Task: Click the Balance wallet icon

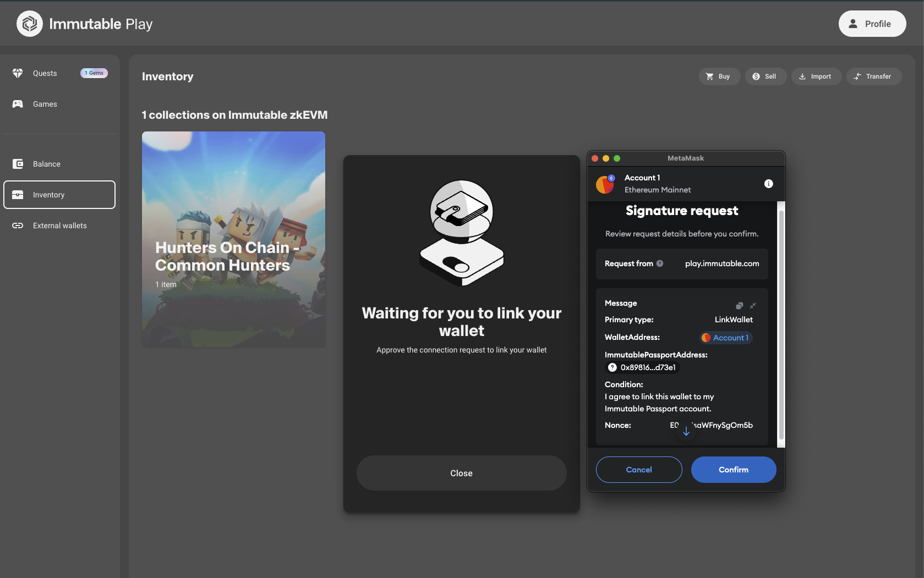Action: point(18,164)
